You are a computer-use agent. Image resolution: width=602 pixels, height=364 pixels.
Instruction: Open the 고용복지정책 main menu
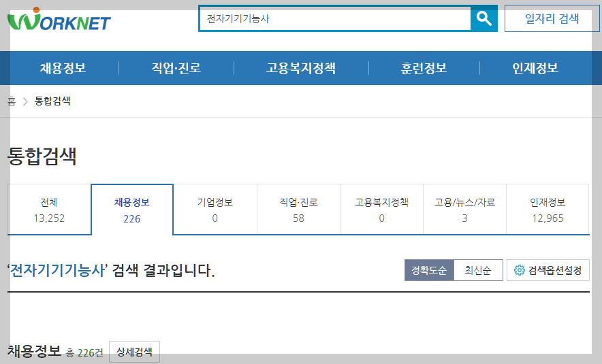(x=301, y=68)
